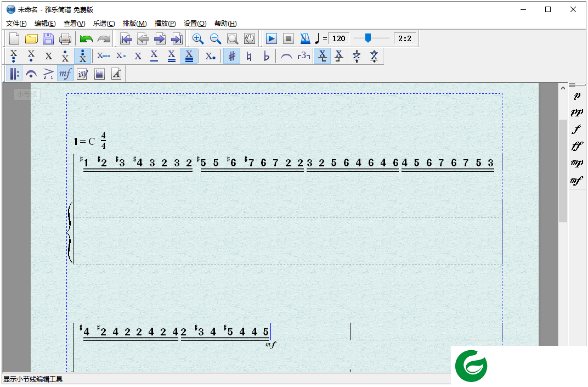Open the 帮助(H) menu
This screenshot has height=387, width=588.
[225, 23]
